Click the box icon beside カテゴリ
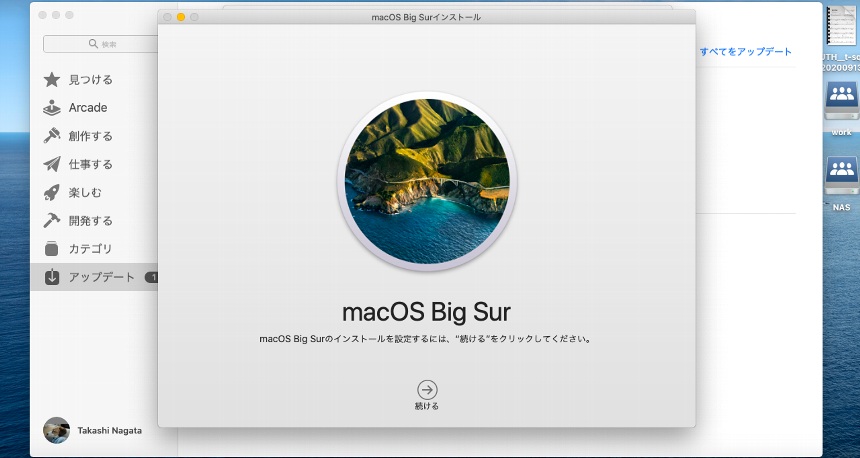The image size is (860, 458). (52, 249)
